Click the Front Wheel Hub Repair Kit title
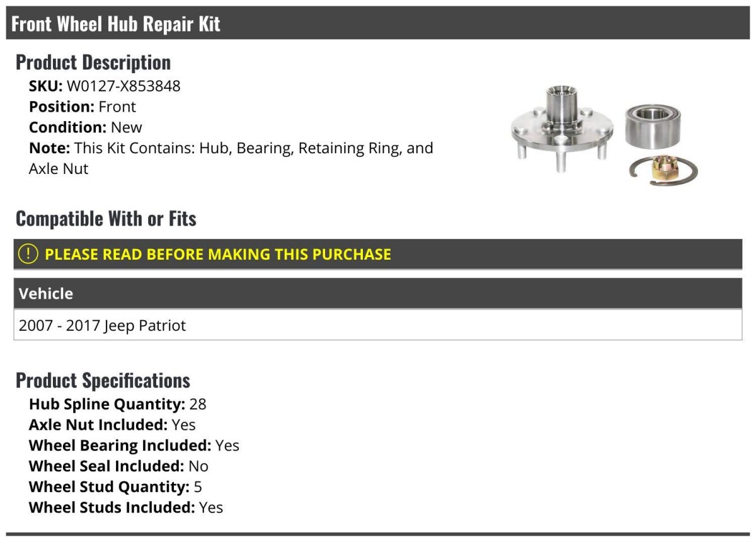Viewport: 756px width, 542px height. 116,24
